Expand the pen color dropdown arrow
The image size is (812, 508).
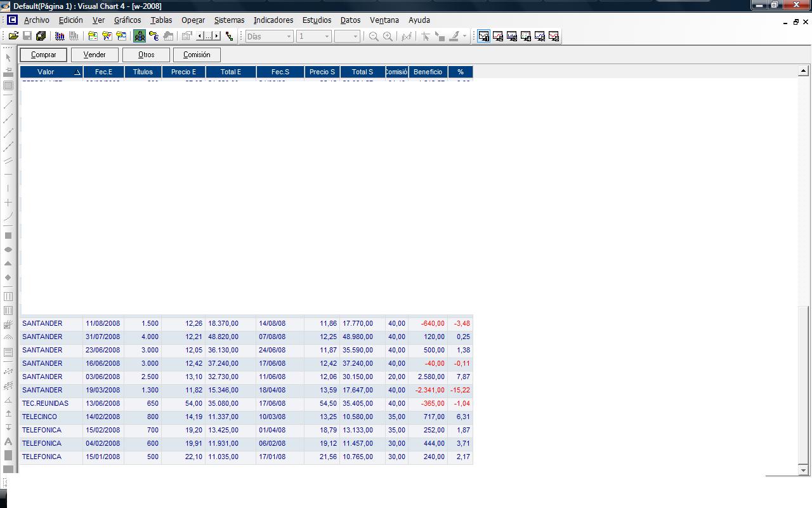pyautogui.click(x=464, y=36)
